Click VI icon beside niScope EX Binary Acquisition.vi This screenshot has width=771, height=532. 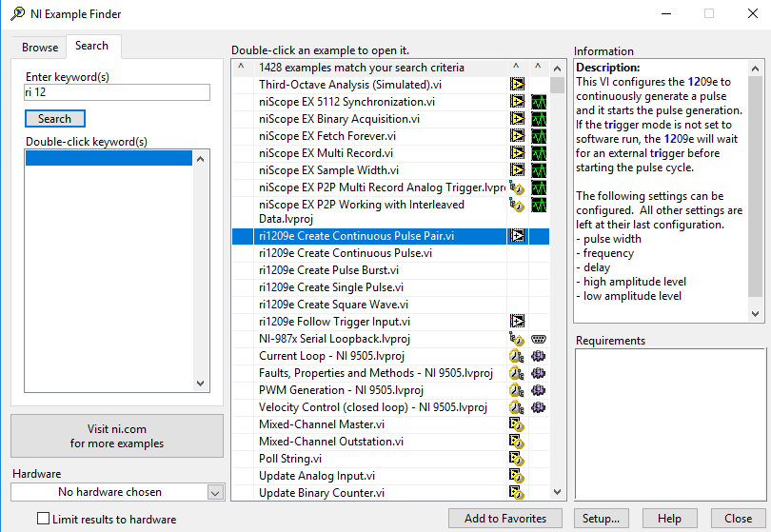[517, 119]
